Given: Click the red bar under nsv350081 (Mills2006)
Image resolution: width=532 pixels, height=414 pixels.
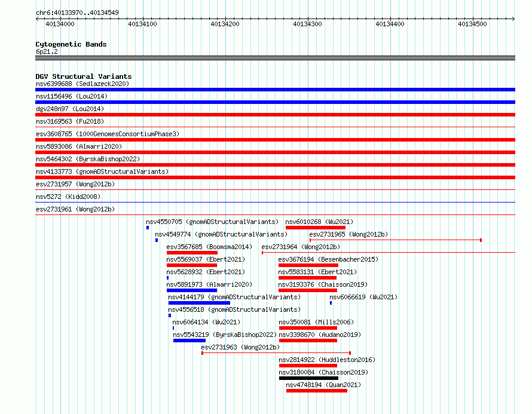Looking at the screenshot, I should [x=308, y=328].
